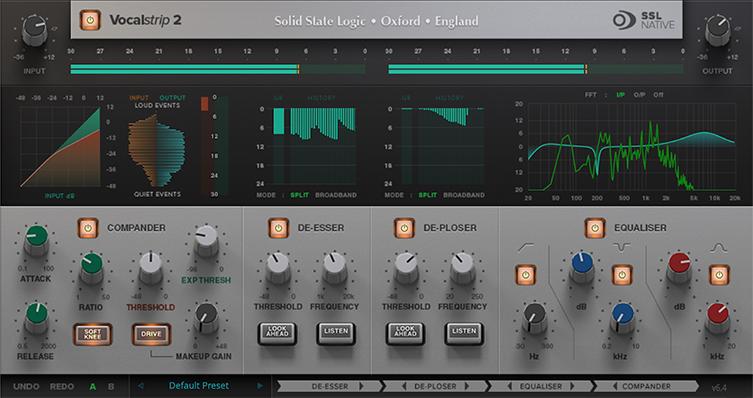The height and width of the screenshot is (398, 753).
Task: Set De-Esser mode to Broadband
Action: [x=336, y=195]
